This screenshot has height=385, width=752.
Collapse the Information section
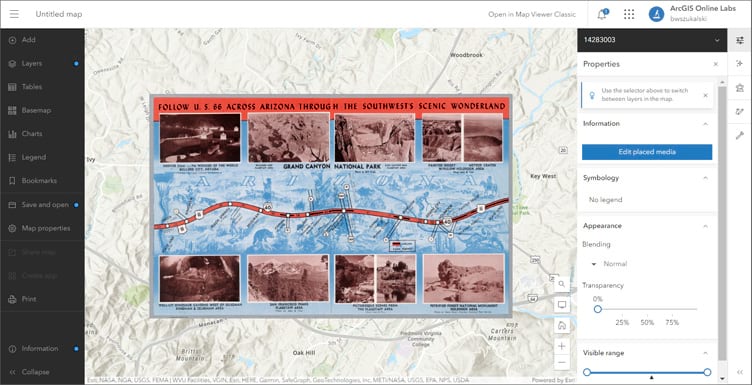point(705,124)
